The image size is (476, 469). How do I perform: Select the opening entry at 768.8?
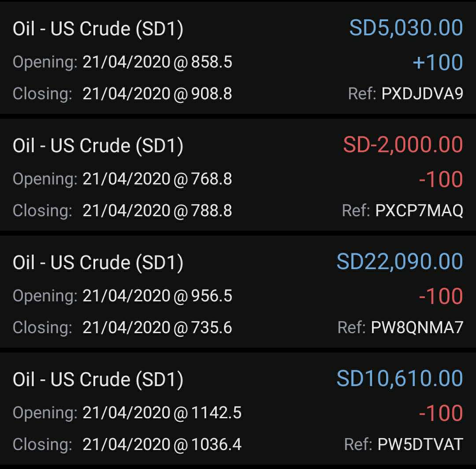157,179
